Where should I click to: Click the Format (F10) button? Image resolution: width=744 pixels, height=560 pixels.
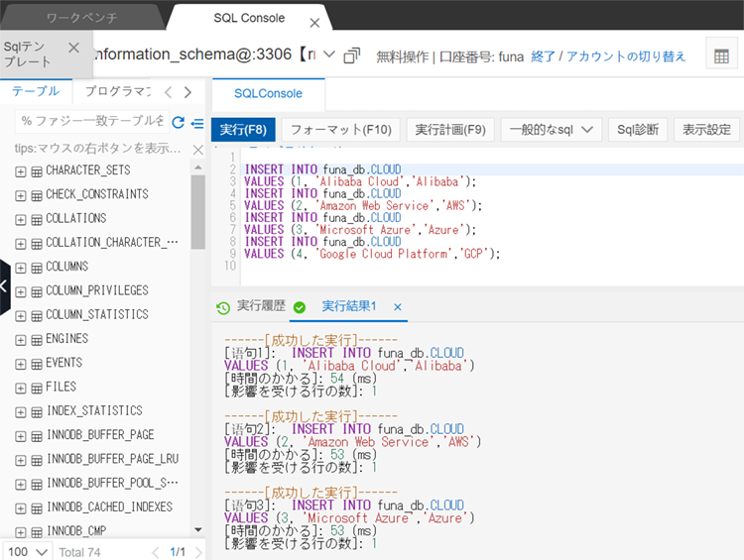pos(340,130)
